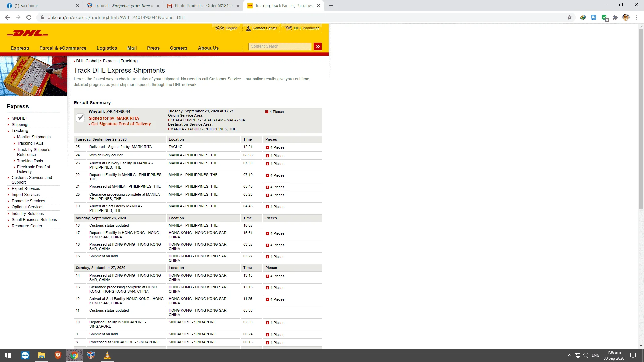This screenshot has height=362, width=644.
Task: Open a new browser tab
Action: [x=331, y=6]
